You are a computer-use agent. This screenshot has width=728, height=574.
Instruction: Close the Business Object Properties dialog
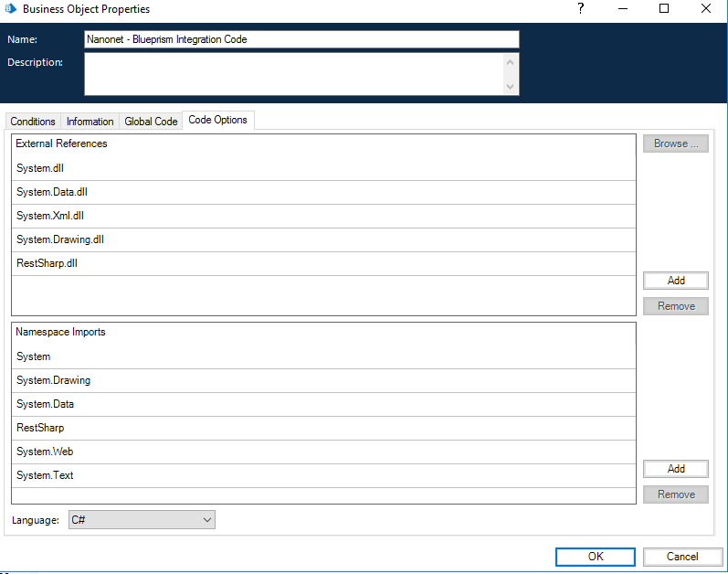[706, 8]
